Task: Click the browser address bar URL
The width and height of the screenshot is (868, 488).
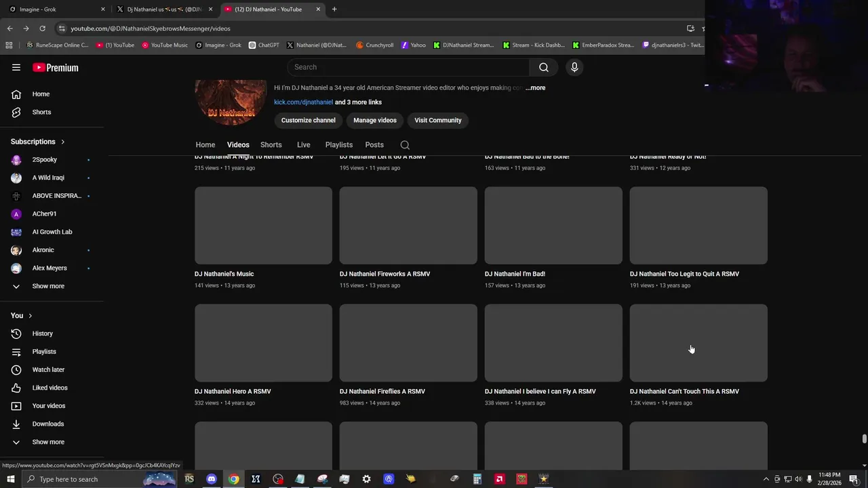Action: click(x=151, y=28)
